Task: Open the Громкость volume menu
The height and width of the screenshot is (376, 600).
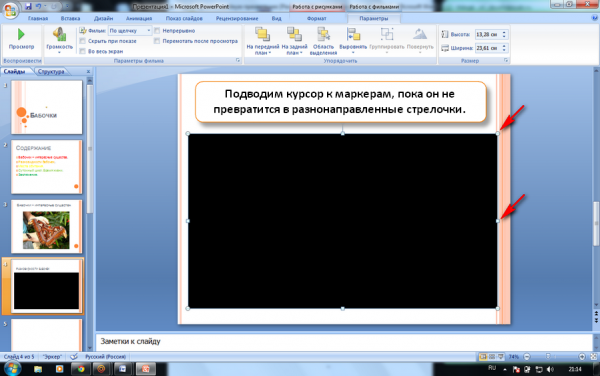Action: (x=59, y=40)
